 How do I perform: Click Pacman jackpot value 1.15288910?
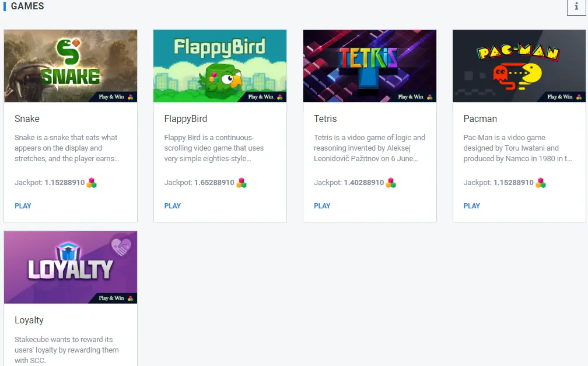513,183
